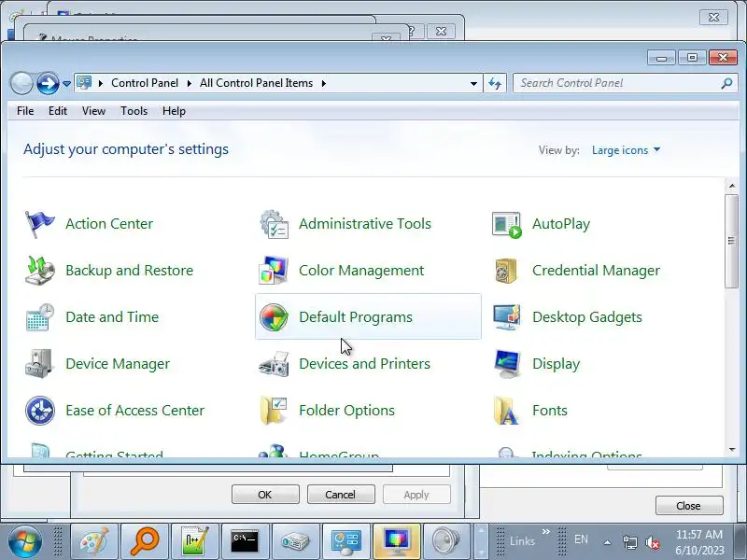747x560 pixels.
Task: Click the vertical scrollbar thumb
Action: tap(732, 241)
